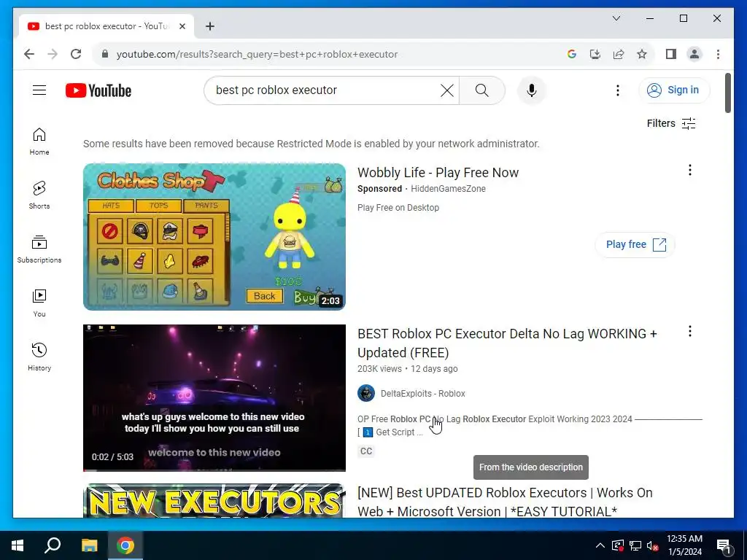This screenshot has width=747, height=560.
Task: Open the Wobbly Life - Play Free Now title
Action: pos(438,172)
